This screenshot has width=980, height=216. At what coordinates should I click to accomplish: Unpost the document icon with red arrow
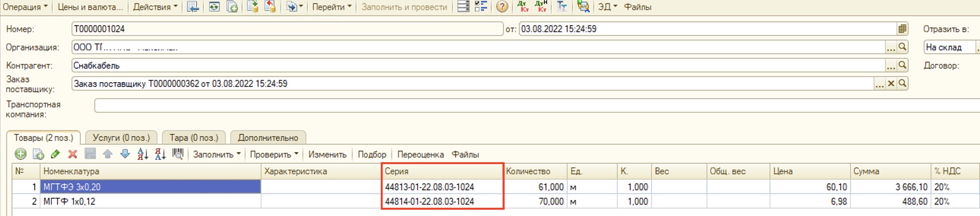coord(270,7)
